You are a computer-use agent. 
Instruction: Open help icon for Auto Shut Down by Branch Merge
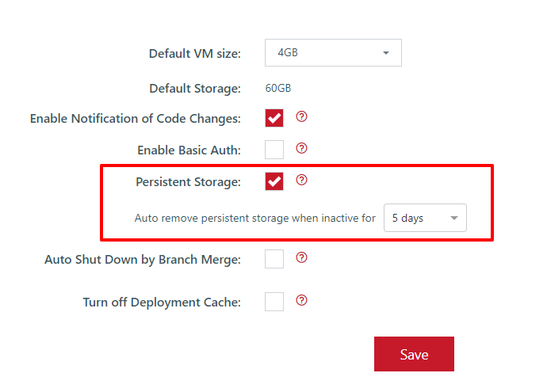[301, 257]
